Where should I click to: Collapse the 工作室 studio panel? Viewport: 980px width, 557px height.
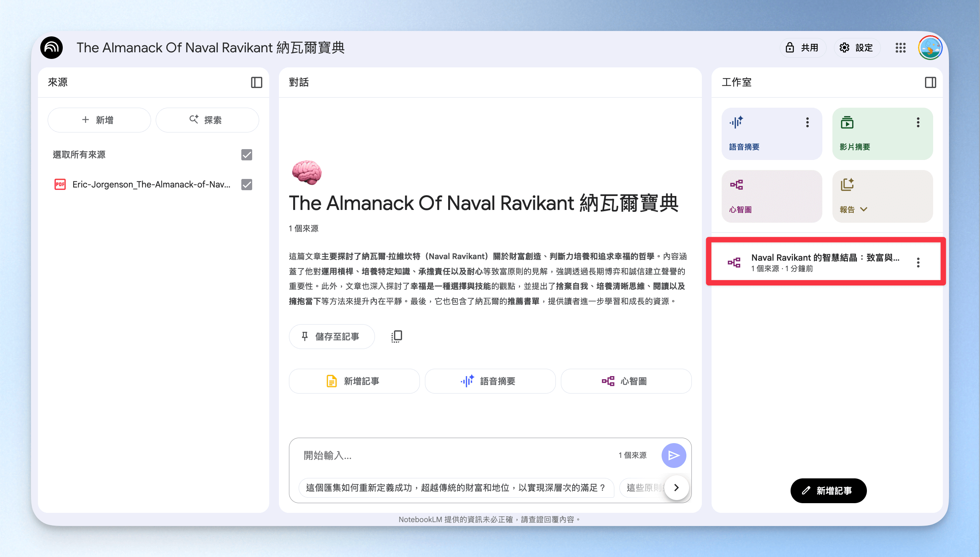(x=930, y=82)
